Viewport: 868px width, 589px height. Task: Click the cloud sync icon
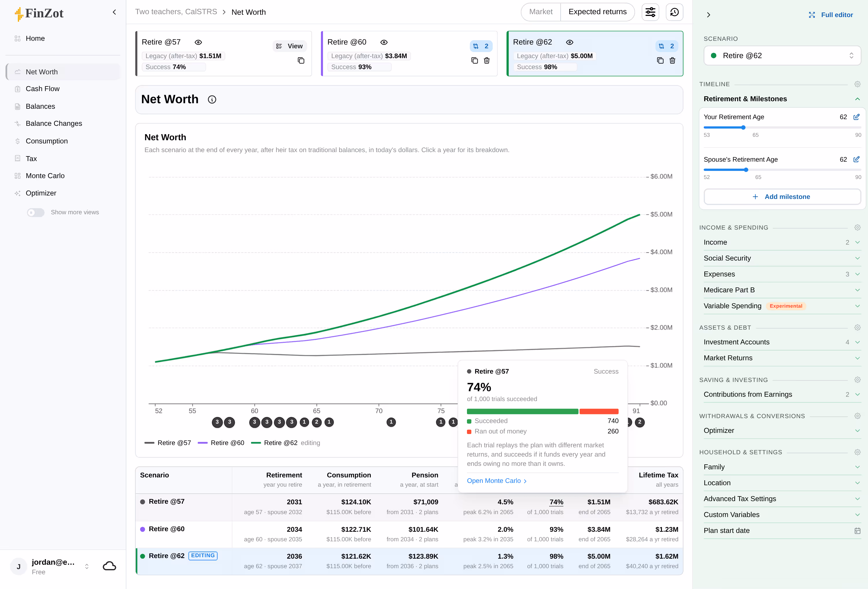pos(109,566)
